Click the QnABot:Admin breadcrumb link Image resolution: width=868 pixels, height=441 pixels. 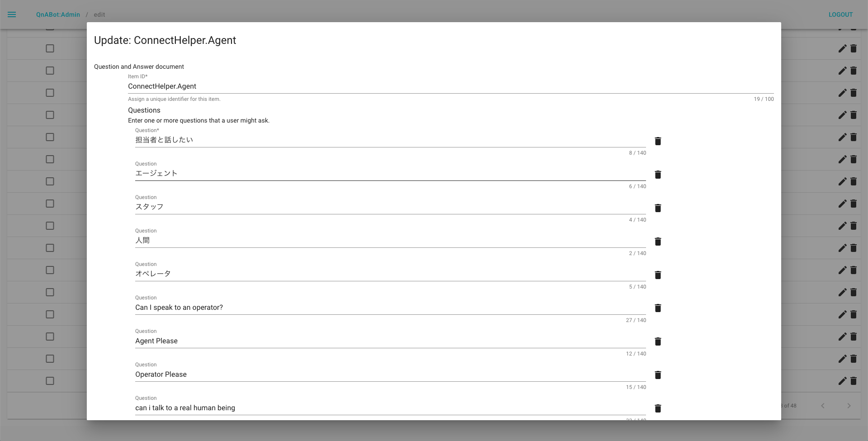click(x=58, y=14)
